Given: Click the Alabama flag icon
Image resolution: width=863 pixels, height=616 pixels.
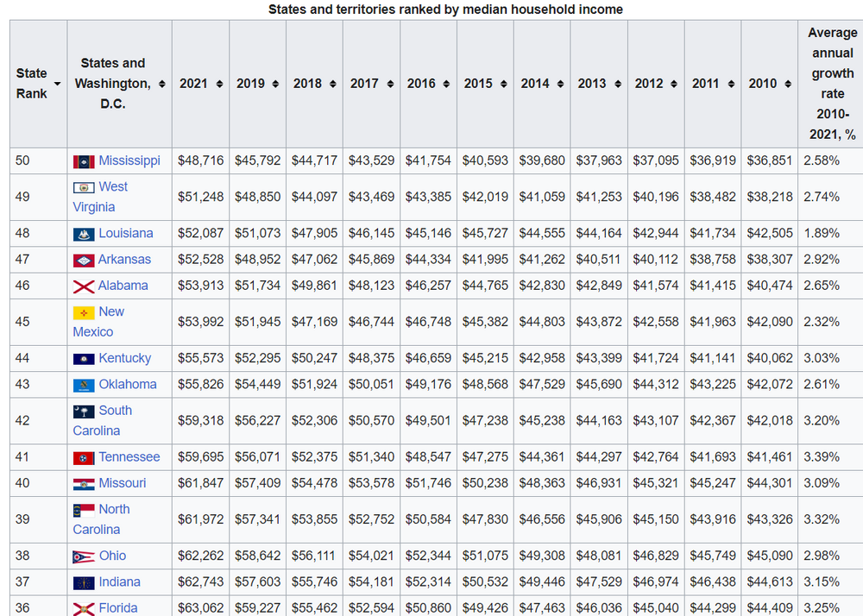Looking at the screenshot, I should 84,286.
